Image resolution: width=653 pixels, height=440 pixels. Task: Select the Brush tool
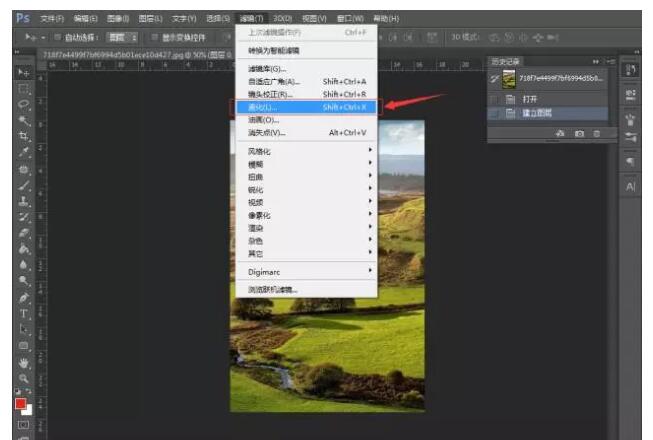click(x=23, y=185)
